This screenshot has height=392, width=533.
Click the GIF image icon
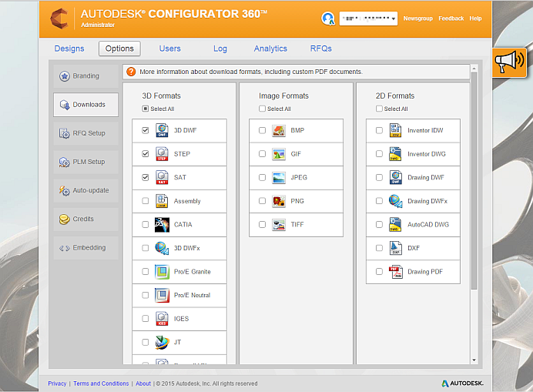pyautogui.click(x=279, y=154)
